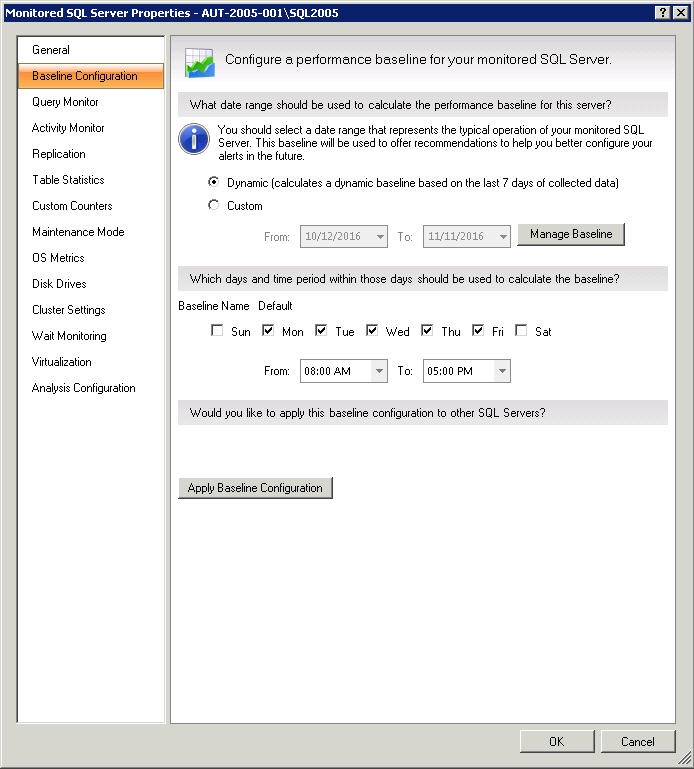Select Baseline Configuration in the sidebar
The height and width of the screenshot is (769, 694).
coord(91,76)
